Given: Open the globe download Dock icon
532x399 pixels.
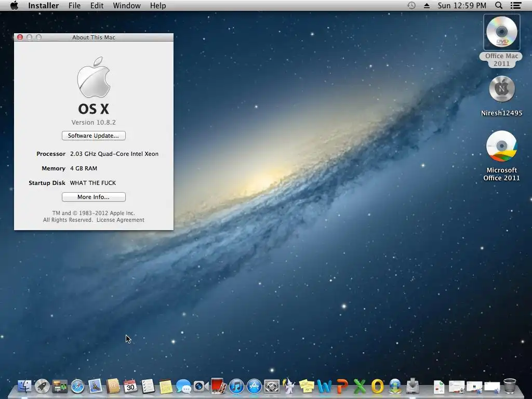Looking at the screenshot, I should [395, 386].
